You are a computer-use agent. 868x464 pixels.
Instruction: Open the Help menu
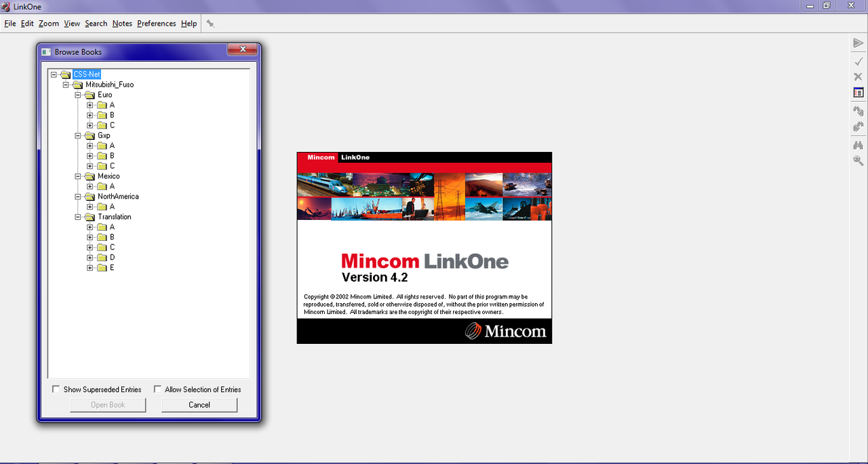click(189, 23)
